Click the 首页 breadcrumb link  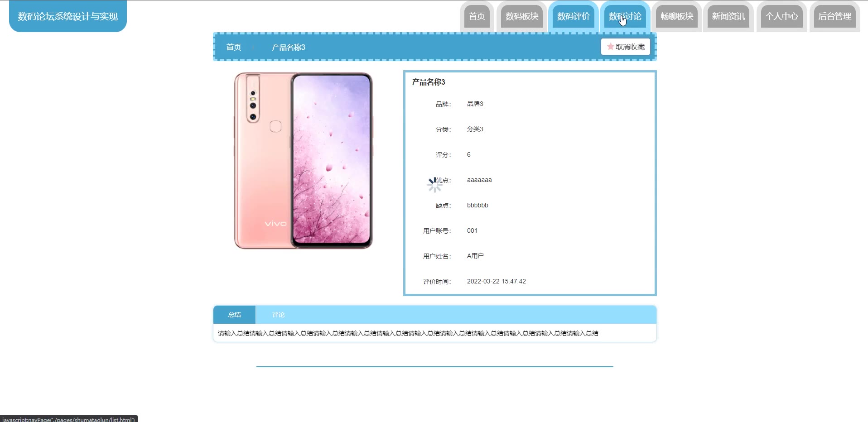pyautogui.click(x=234, y=47)
